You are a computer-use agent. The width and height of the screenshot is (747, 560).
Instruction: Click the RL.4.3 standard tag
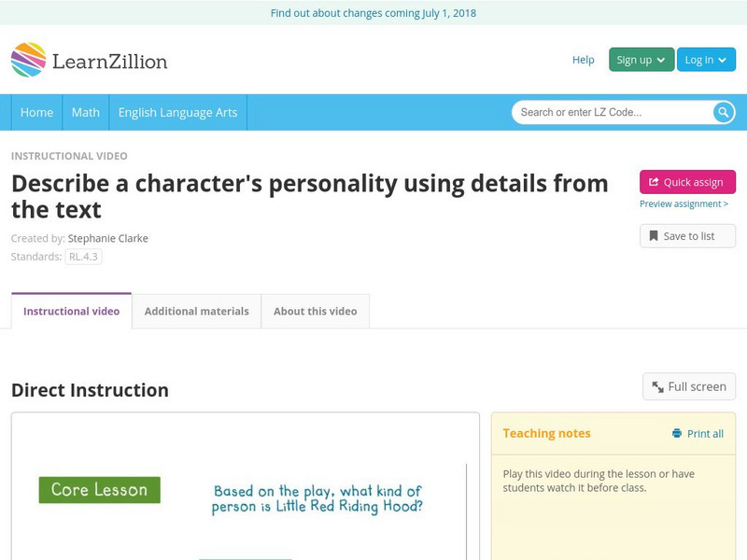tap(83, 257)
